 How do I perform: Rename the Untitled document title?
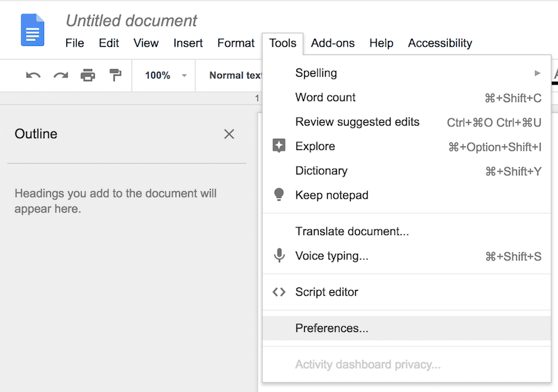click(x=131, y=22)
